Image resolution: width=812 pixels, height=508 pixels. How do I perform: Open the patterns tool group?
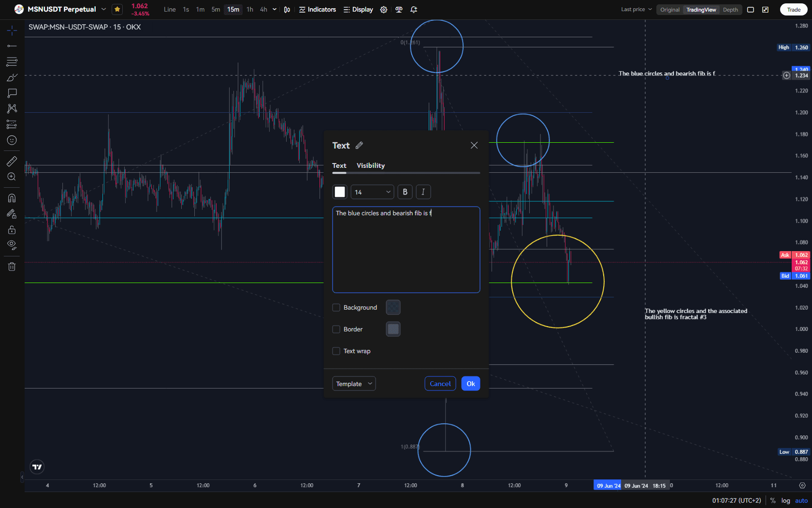point(12,108)
